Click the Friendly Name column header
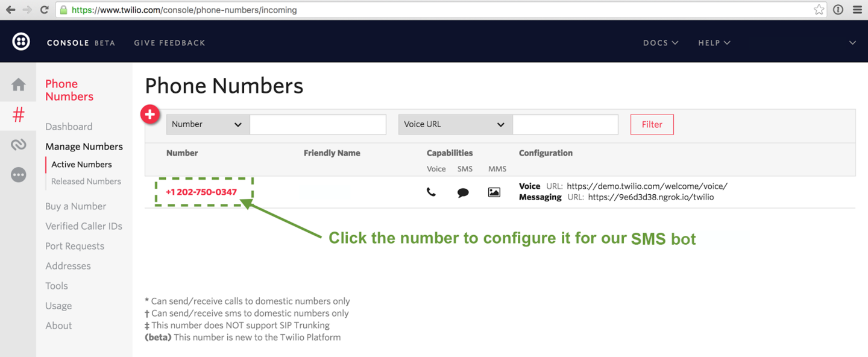Screen dimensions: 868x357 [x=332, y=153]
